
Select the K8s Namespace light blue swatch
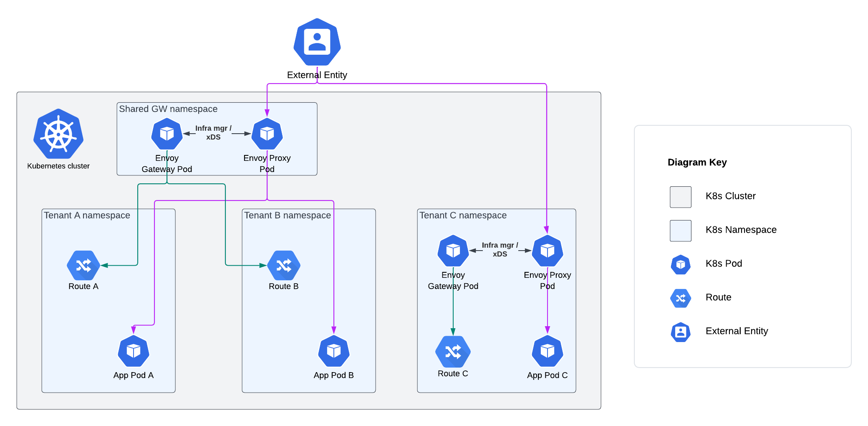coord(681,231)
